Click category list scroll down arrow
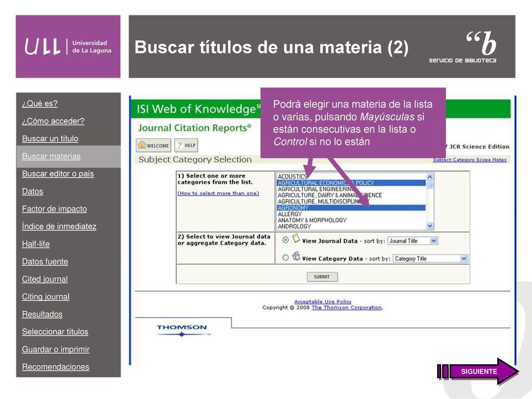This screenshot has height=399, width=532. pos(430,226)
